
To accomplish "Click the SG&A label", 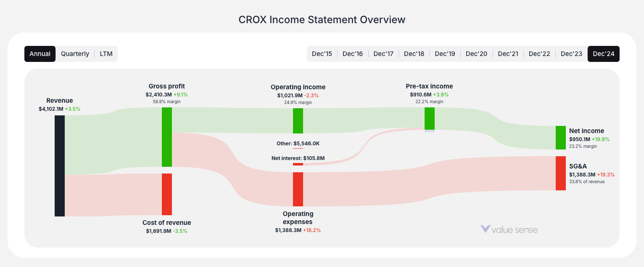I will click(578, 166).
